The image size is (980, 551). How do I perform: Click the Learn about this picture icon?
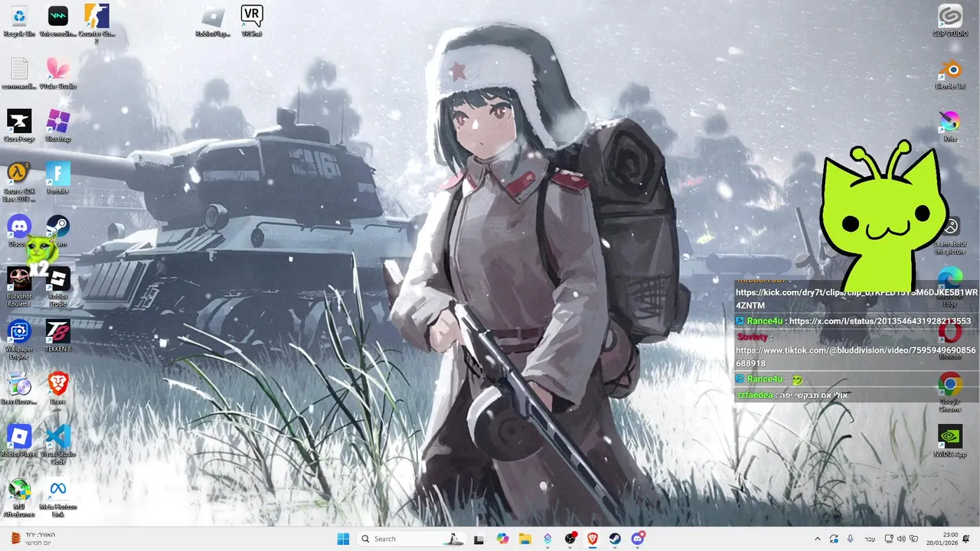pos(950,235)
